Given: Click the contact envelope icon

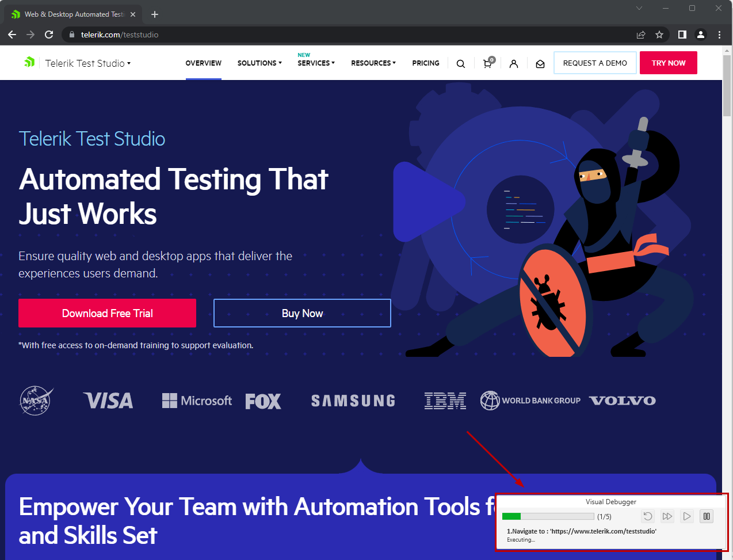Looking at the screenshot, I should [x=540, y=64].
